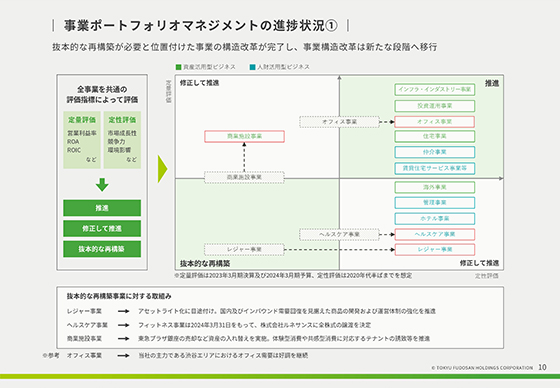Click the dashed arrowhead pointing at the red オフィス事業 box

392,122
